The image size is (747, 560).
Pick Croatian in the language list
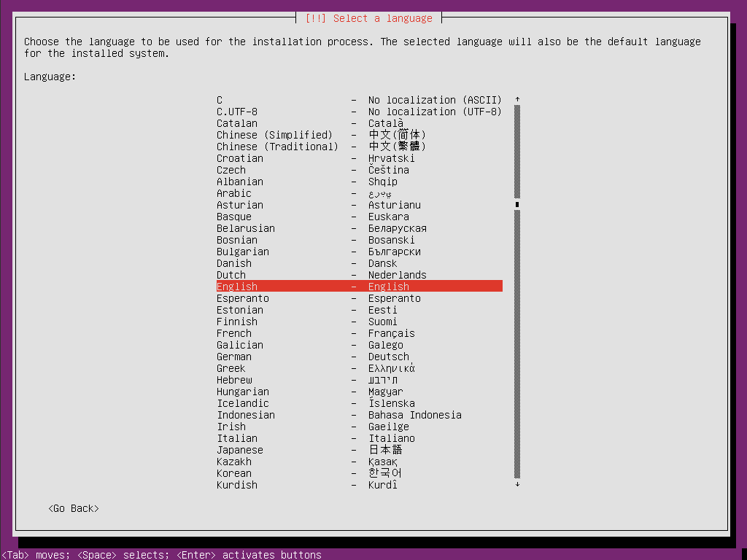coord(359,158)
